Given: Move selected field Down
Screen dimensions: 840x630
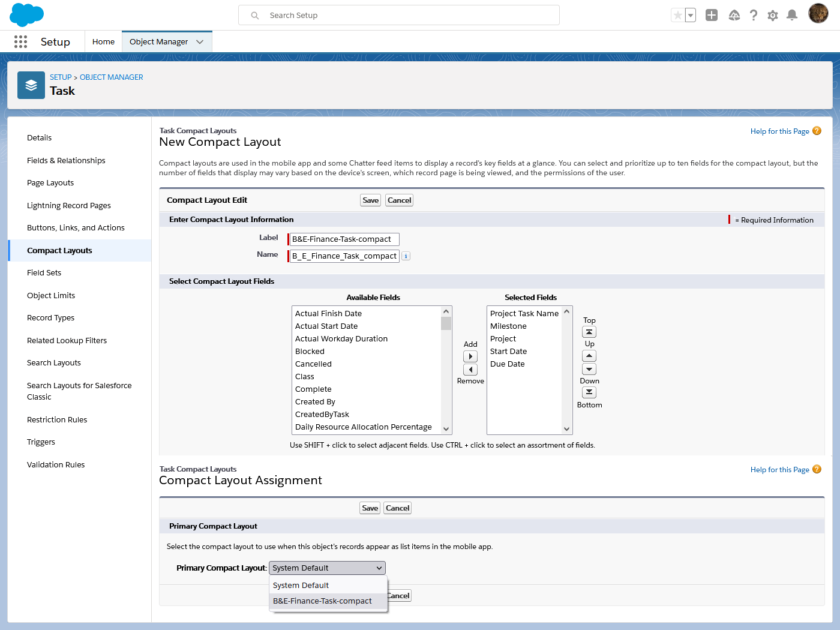Looking at the screenshot, I should [589, 369].
